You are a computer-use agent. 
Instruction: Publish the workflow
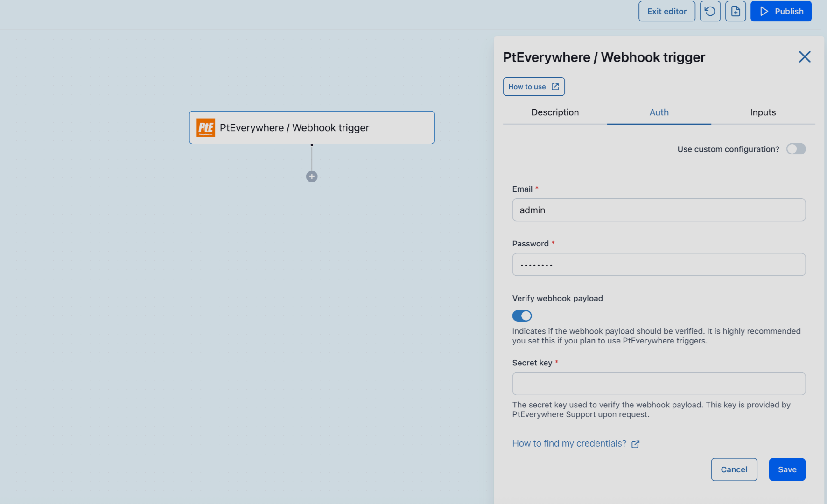tap(781, 11)
